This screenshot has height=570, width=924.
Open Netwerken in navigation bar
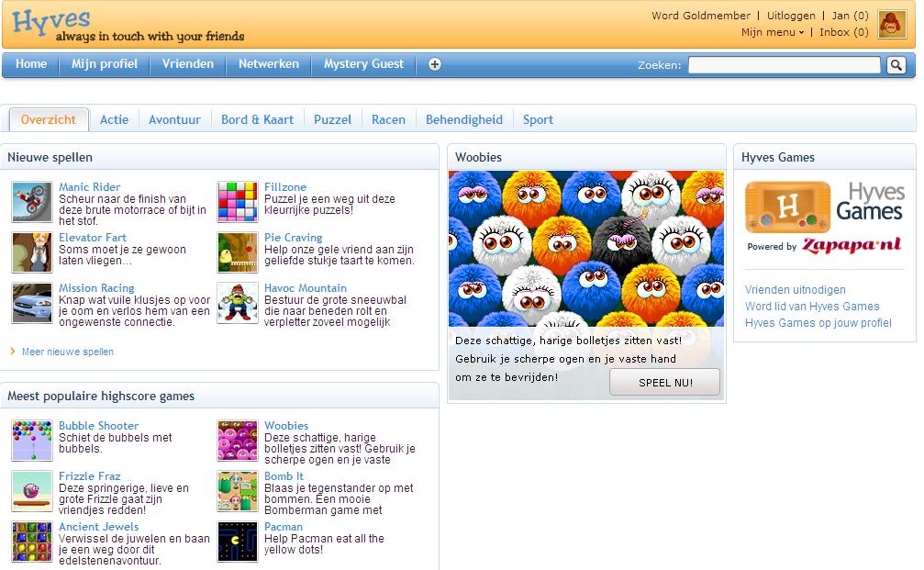click(x=269, y=64)
